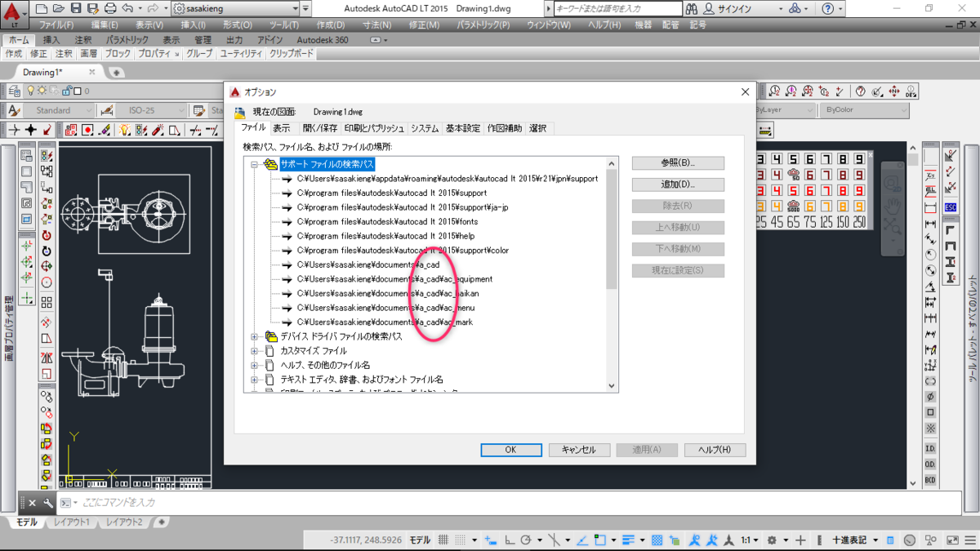Click the Save icon in quick access toolbar
Viewport: 980px width, 551px height.
(76, 8)
